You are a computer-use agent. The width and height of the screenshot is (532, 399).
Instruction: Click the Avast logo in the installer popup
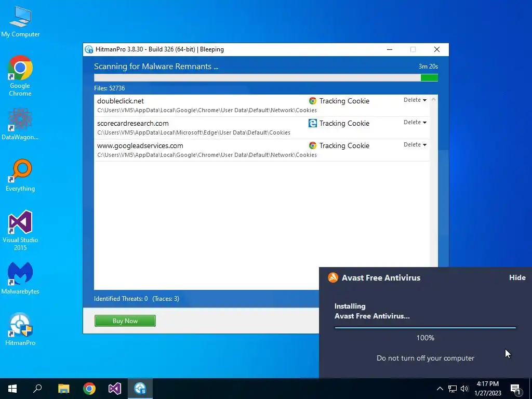[x=333, y=277]
